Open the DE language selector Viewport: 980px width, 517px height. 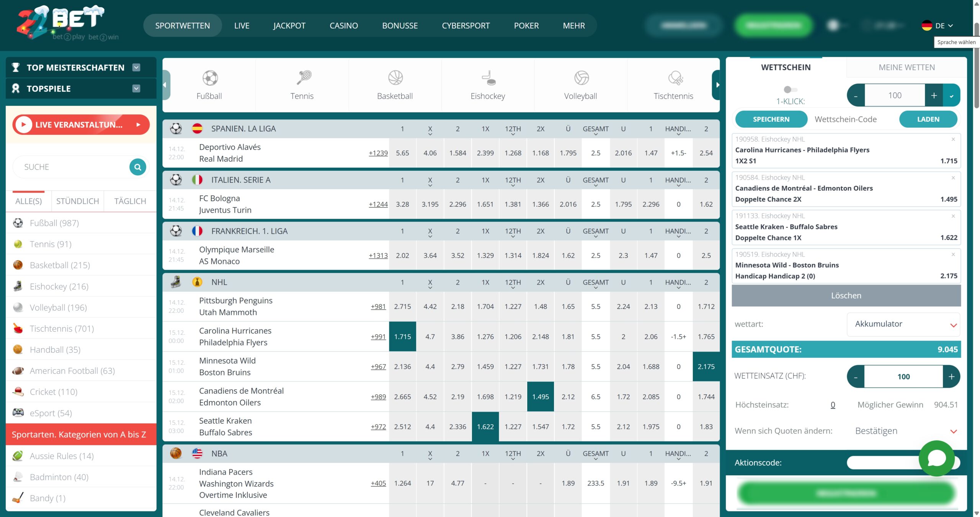point(937,26)
